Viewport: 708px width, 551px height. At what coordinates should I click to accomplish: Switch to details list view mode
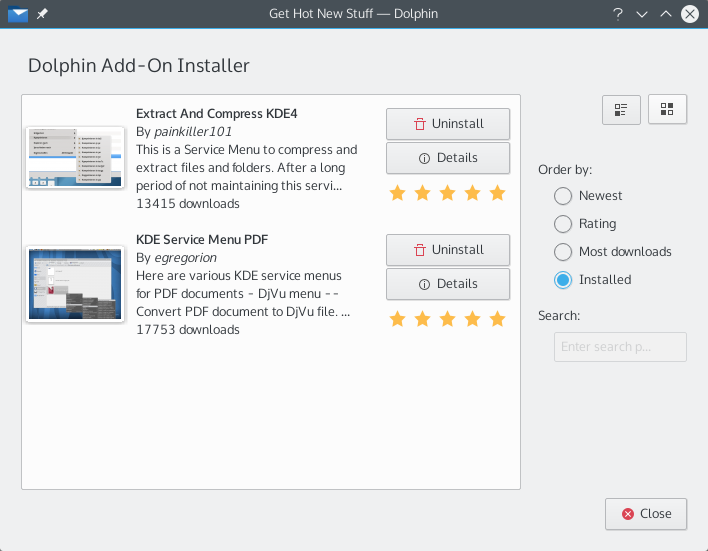621,110
